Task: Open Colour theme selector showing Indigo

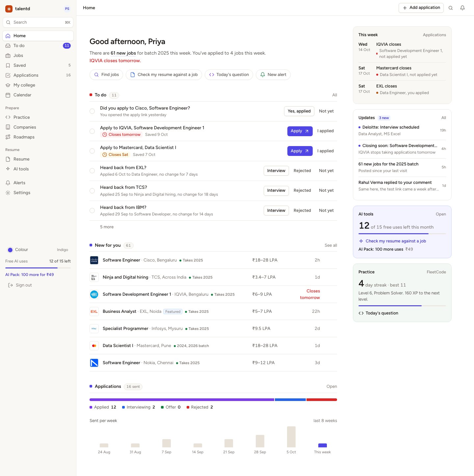Action: tap(38, 250)
